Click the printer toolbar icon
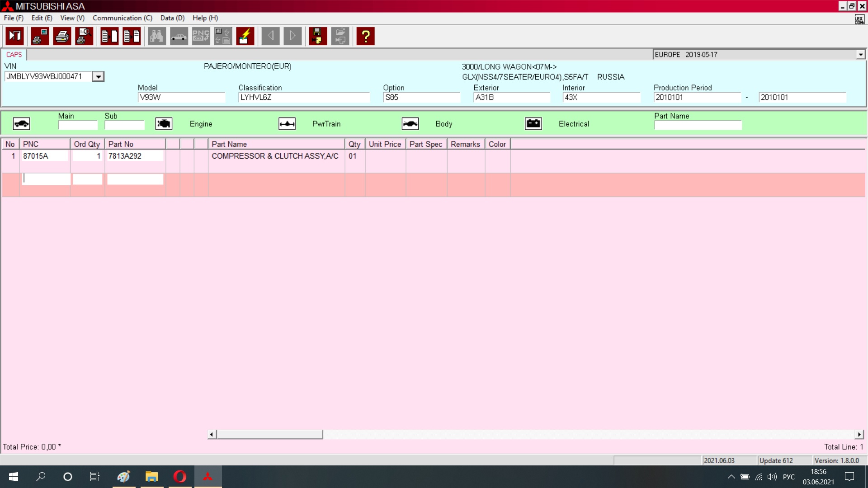This screenshot has height=488, width=868. point(62,36)
